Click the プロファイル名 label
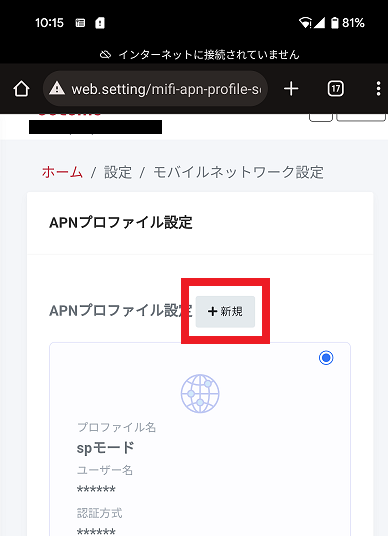The width and height of the screenshot is (388, 536). click(x=117, y=427)
